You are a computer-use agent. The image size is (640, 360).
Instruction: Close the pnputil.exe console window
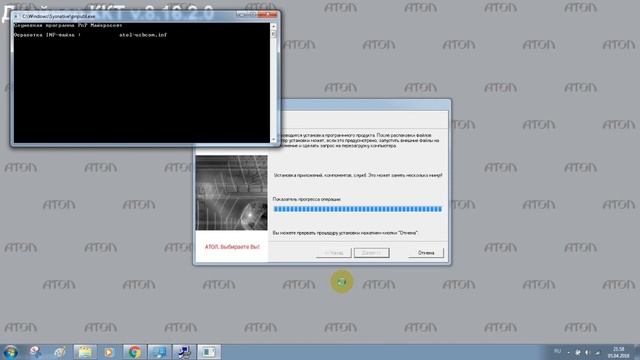pos(268,15)
